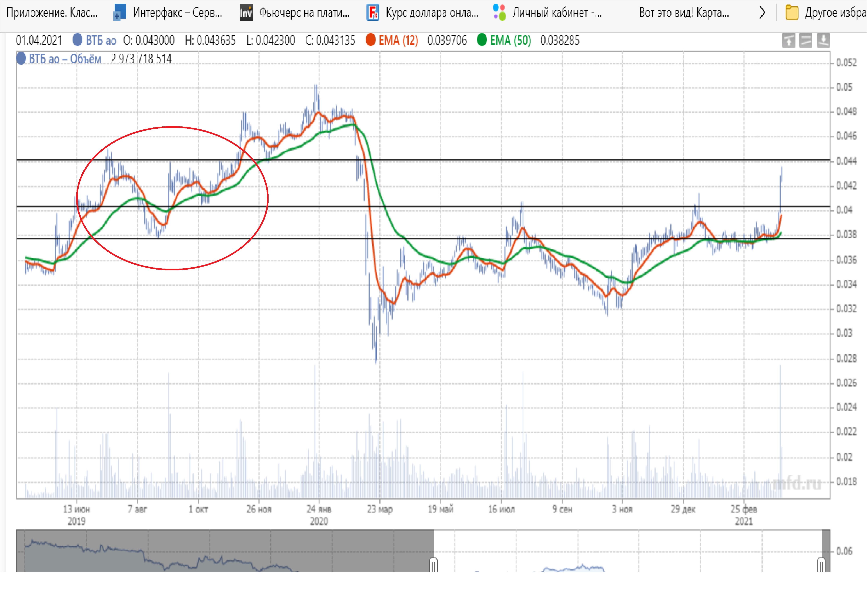The width and height of the screenshot is (868, 596).
Task: Toggle the green EMA (50) legend marker
Action: (x=482, y=40)
